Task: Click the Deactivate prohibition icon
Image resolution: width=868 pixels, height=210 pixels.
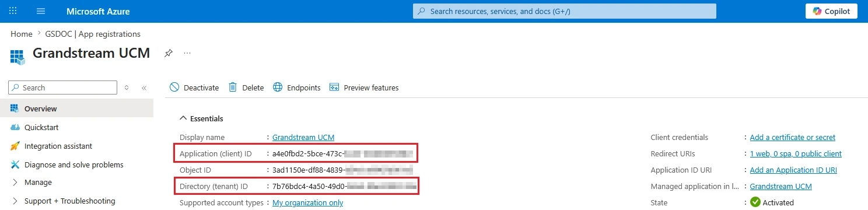Action: click(x=174, y=87)
